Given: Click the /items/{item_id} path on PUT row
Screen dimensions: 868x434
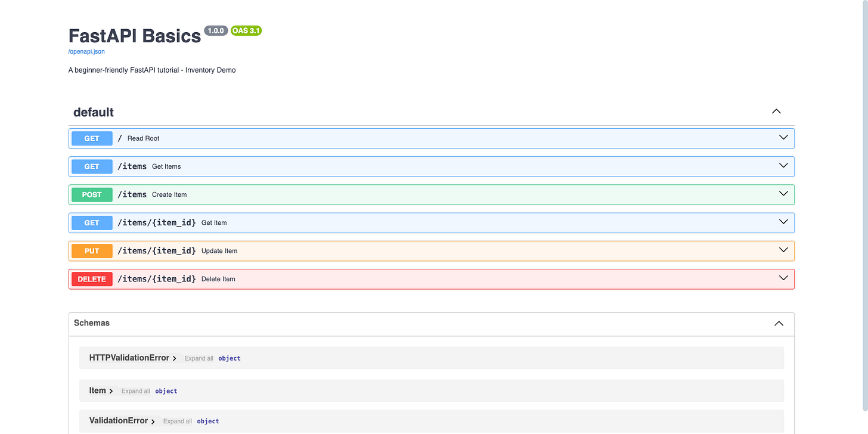Looking at the screenshot, I should coord(157,251).
